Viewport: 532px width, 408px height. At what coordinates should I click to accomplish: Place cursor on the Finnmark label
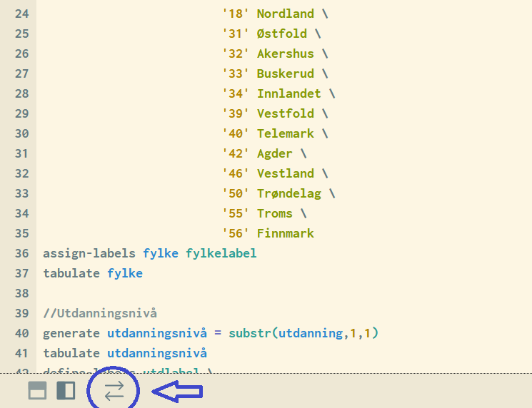286,233
